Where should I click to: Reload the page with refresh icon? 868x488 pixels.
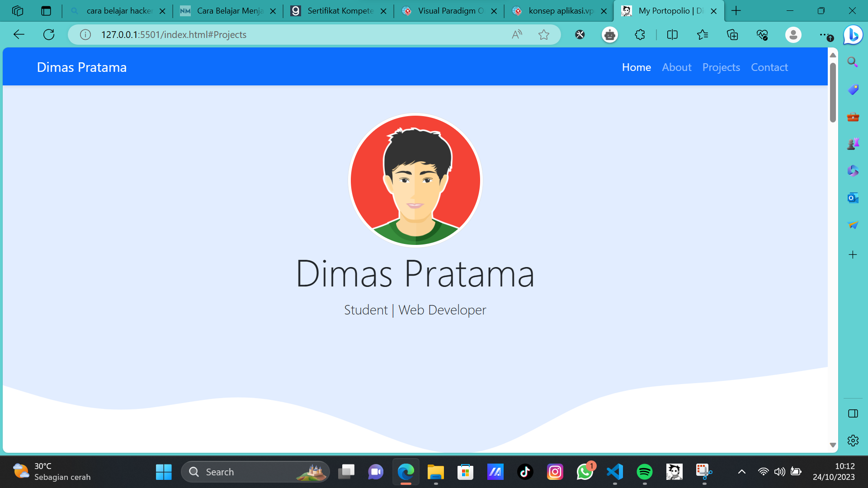49,34
